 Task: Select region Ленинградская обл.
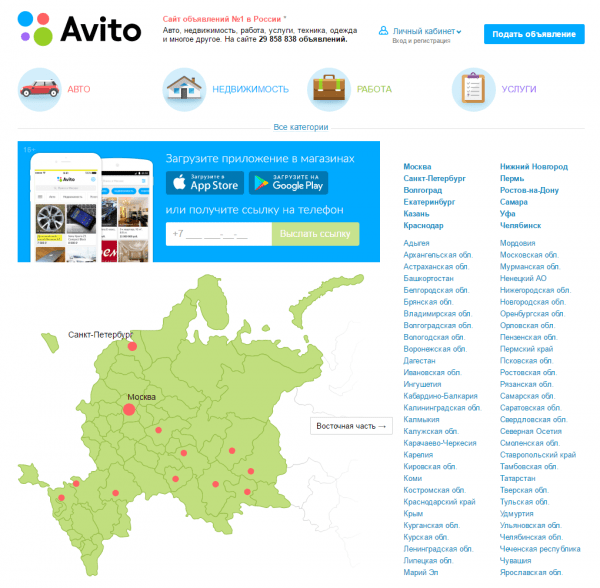[438, 549]
